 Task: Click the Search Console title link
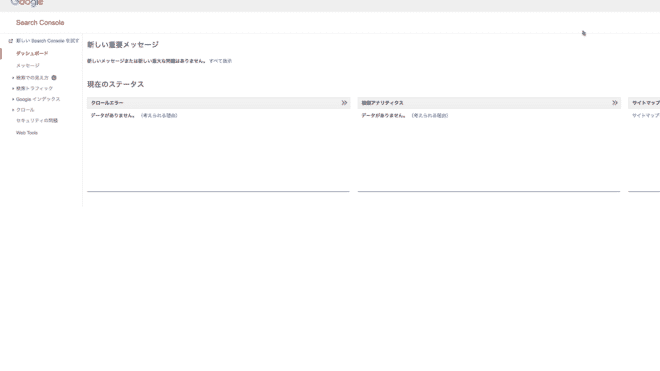tap(40, 23)
